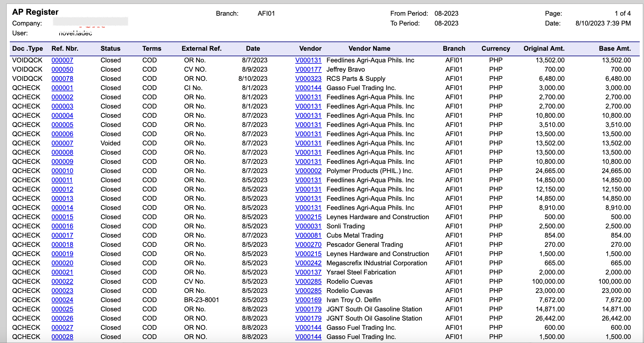Click reference number 000017 link

tap(62, 235)
